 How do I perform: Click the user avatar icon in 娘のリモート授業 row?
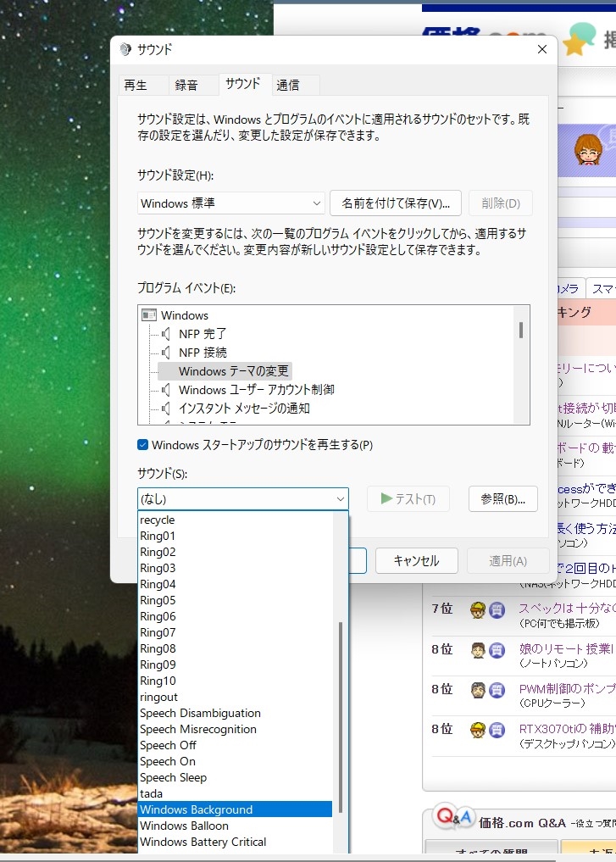(x=478, y=650)
